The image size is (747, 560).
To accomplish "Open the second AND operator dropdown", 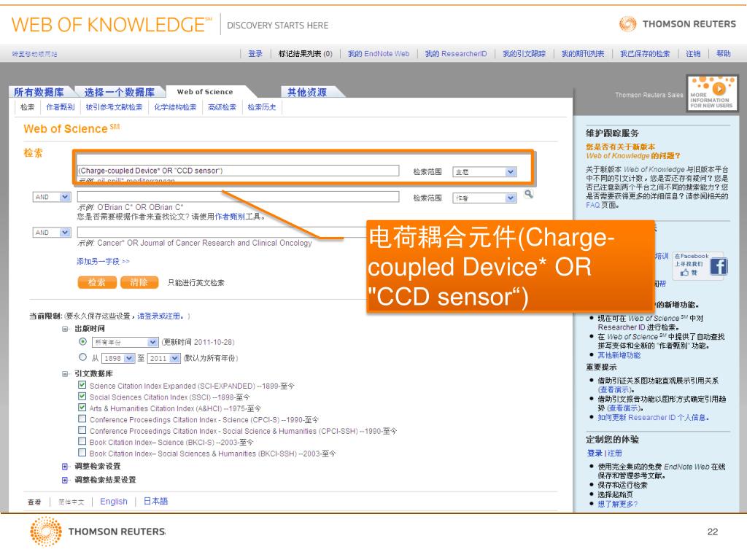I will 52,233.
